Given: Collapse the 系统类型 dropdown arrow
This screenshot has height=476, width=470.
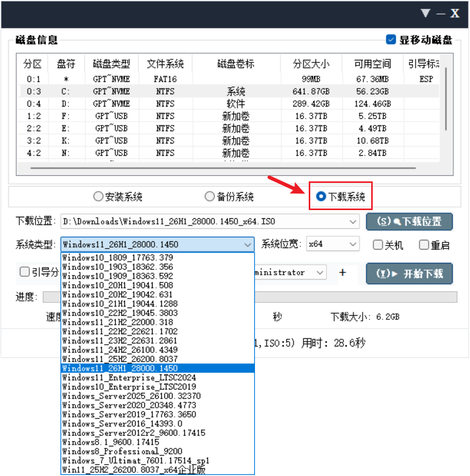Looking at the screenshot, I should point(248,244).
